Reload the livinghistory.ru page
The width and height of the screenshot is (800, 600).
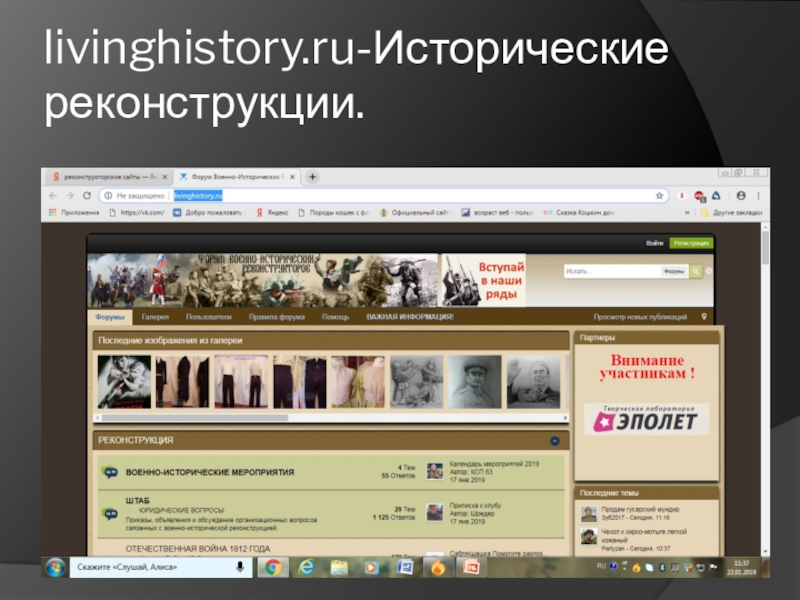87,195
